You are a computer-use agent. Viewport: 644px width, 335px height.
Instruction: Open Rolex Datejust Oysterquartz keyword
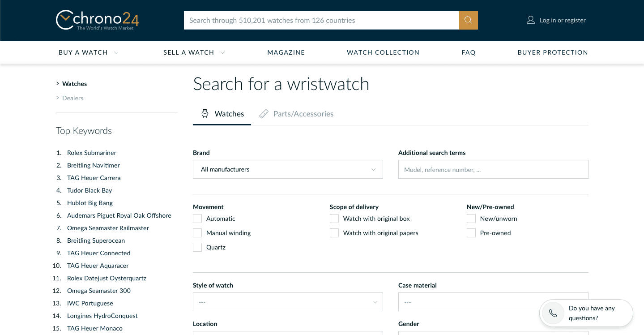tap(107, 278)
